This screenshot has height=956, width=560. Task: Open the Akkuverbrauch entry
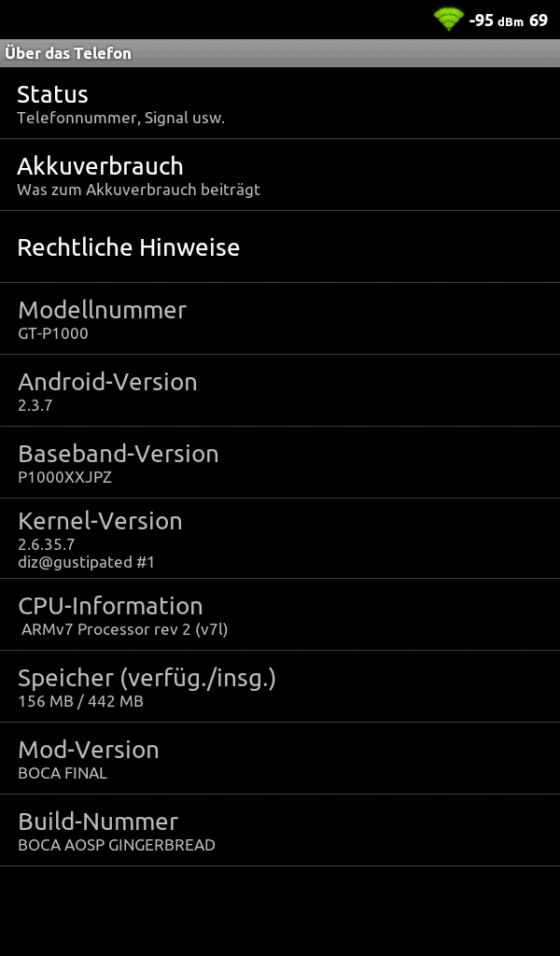point(280,175)
